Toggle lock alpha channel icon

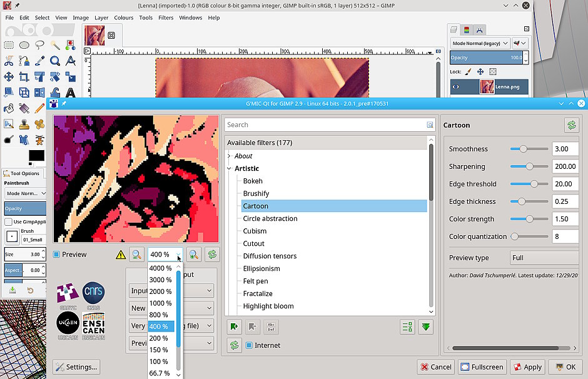(493, 71)
